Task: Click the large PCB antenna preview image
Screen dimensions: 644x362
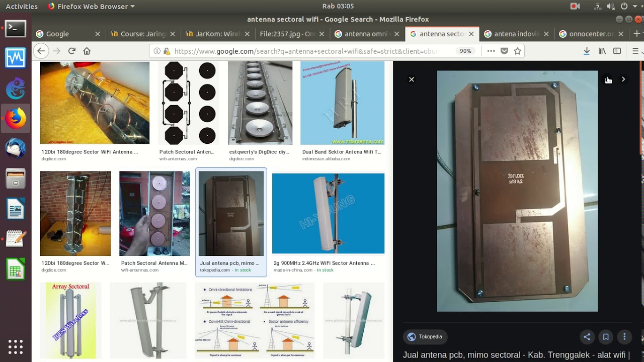Action: (517, 191)
